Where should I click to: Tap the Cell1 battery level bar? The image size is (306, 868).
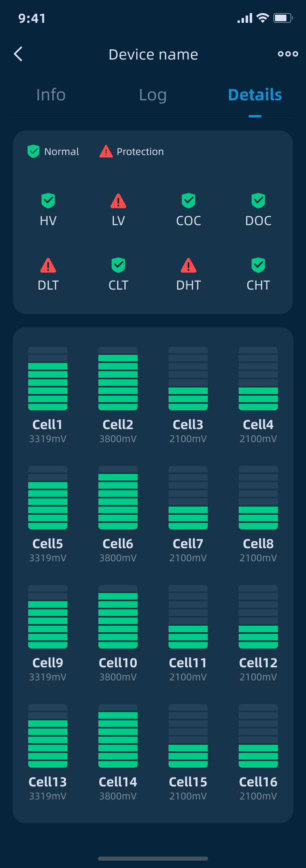[48, 379]
